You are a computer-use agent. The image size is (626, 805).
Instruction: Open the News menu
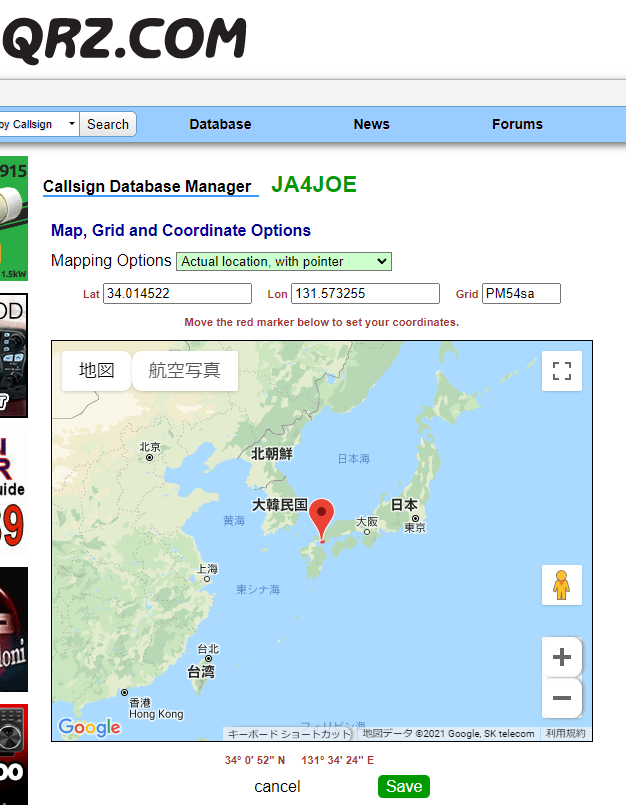tap(371, 124)
